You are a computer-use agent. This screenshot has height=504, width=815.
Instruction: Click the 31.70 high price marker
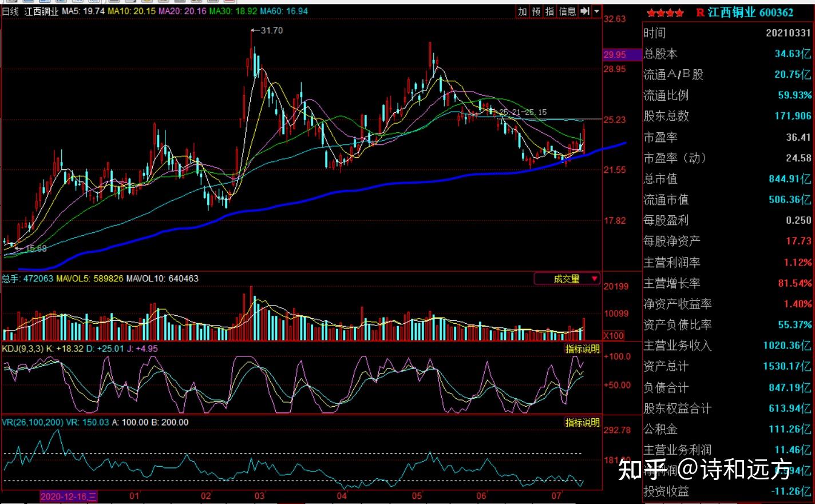[x=267, y=30]
